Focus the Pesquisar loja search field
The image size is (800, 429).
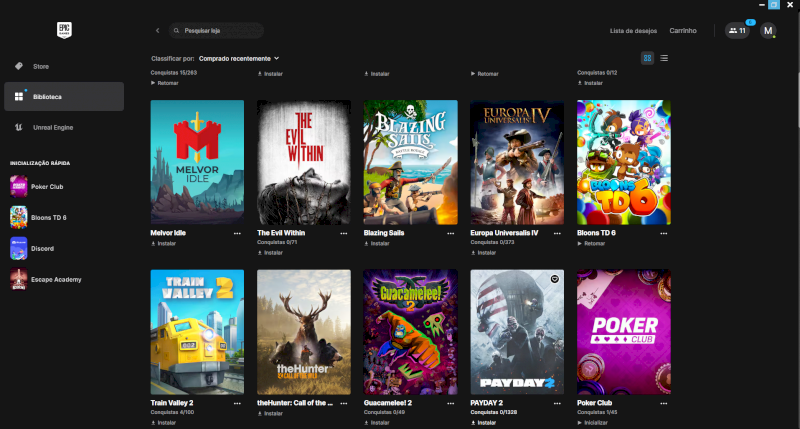[216, 31]
